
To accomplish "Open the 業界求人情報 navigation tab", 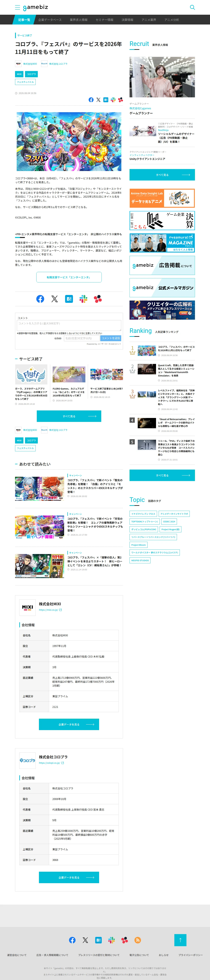I will pyautogui.click(x=79, y=20).
